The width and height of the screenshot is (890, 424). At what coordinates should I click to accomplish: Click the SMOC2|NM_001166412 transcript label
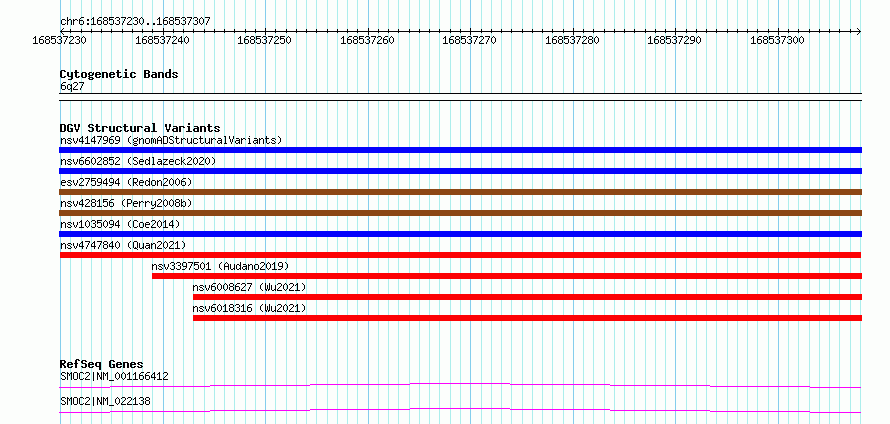coord(114,376)
